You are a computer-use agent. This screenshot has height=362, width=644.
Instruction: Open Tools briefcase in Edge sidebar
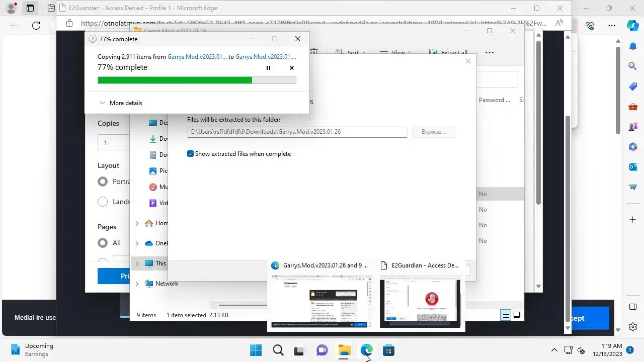633,107
